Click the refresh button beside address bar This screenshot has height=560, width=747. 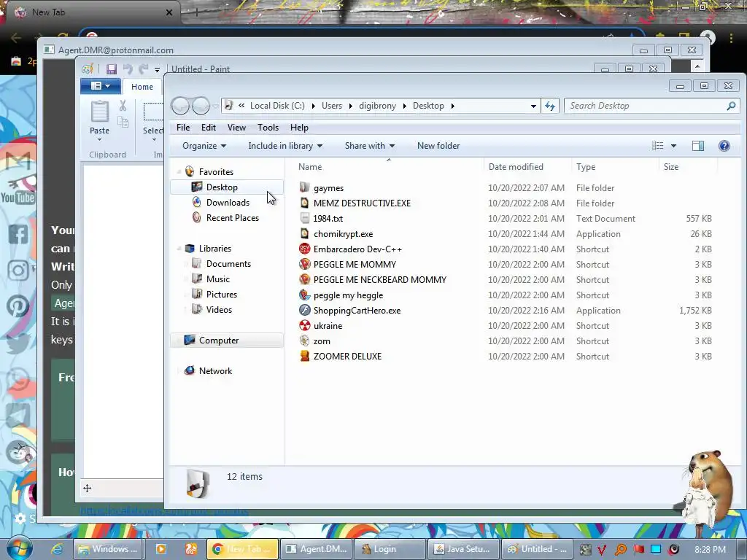pos(550,106)
